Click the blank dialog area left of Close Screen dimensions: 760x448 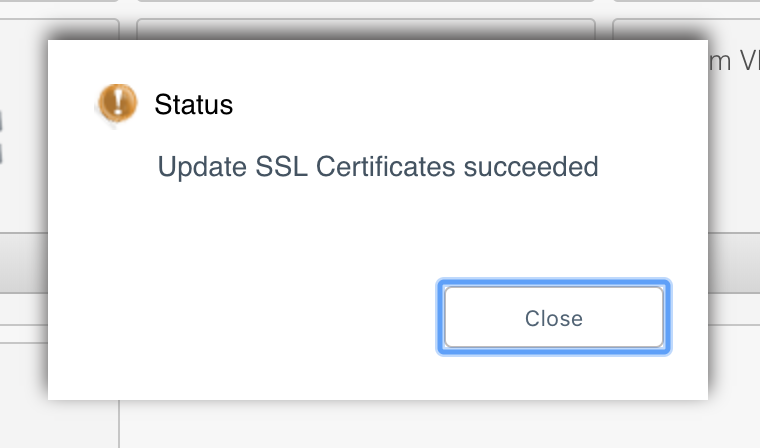(x=242, y=317)
